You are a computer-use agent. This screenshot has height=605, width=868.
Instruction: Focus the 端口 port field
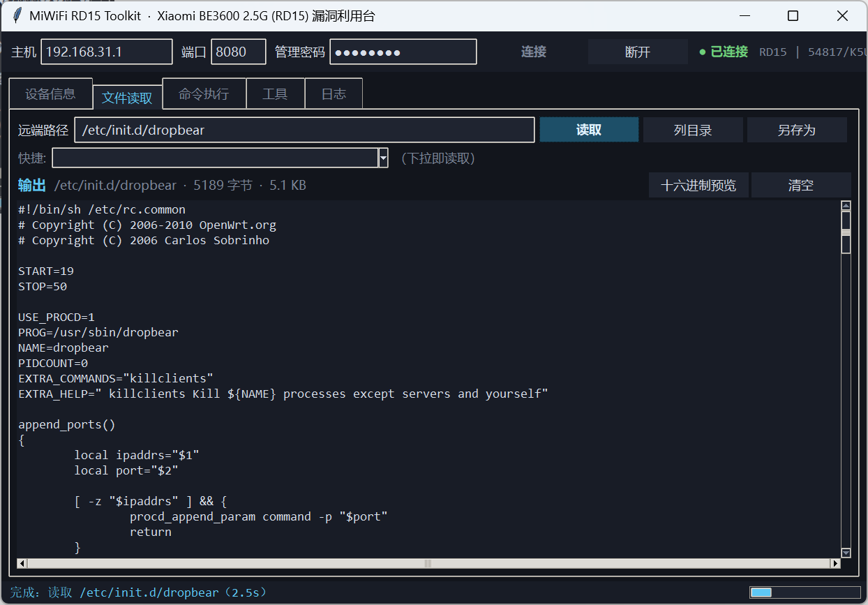pos(239,52)
